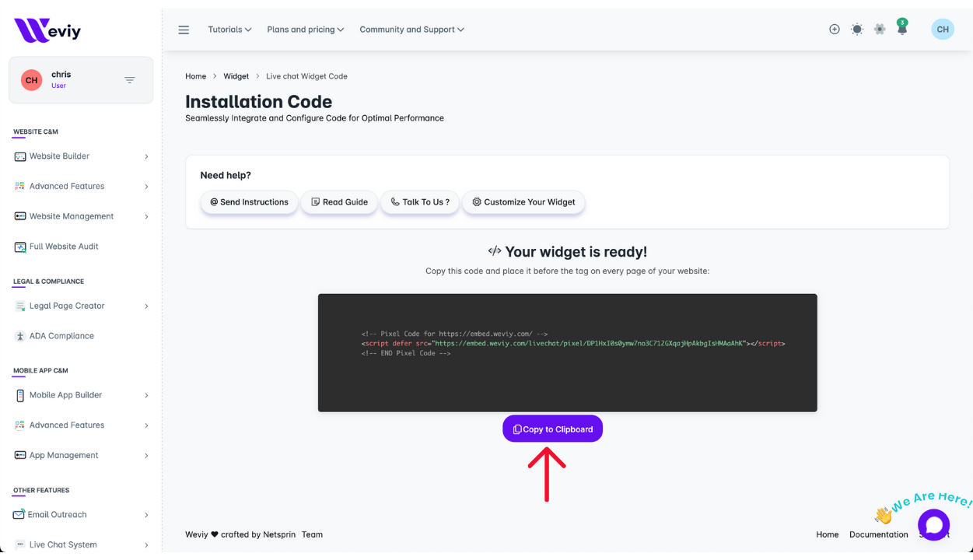Image resolution: width=973 pixels, height=560 pixels.
Task: Click the Copy to Clipboard button
Action: 552,429
